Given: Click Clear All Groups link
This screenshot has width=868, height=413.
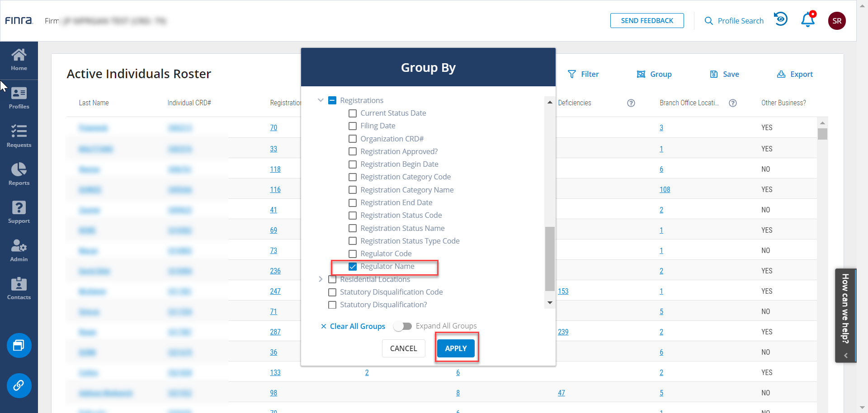Looking at the screenshot, I should point(353,326).
